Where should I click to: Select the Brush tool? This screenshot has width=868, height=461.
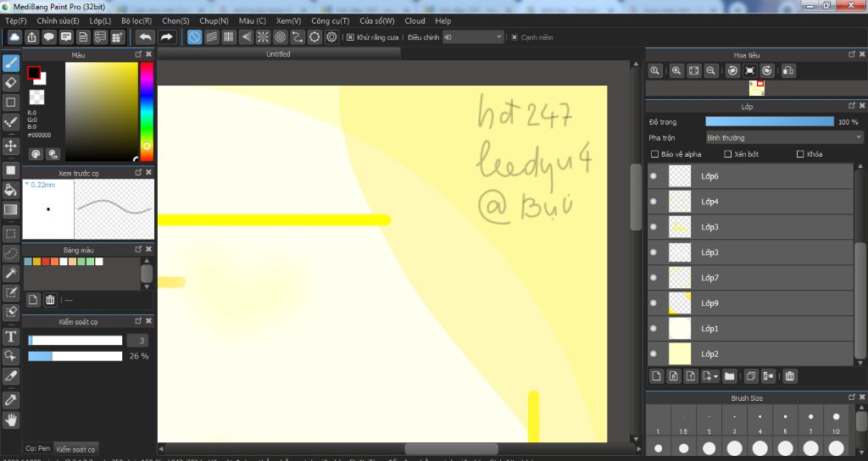coord(10,63)
